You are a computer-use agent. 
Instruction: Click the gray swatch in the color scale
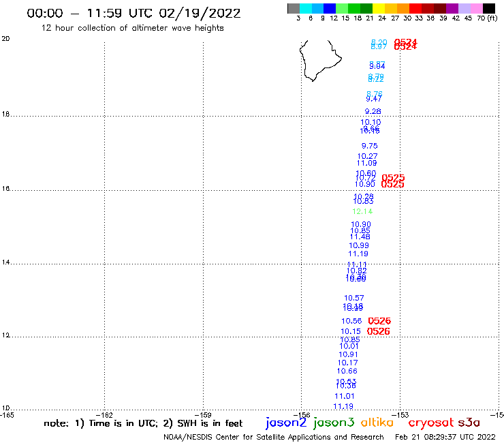click(294, 8)
